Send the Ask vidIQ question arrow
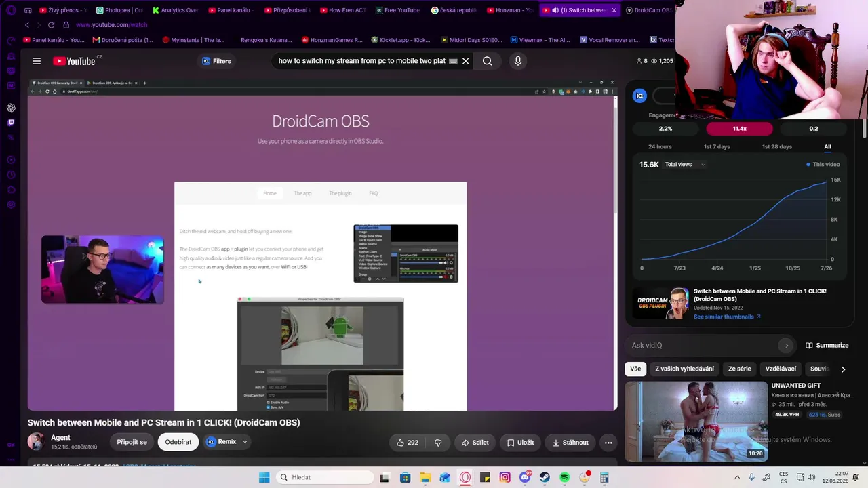The width and height of the screenshot is (868, 488). (787, 346)
